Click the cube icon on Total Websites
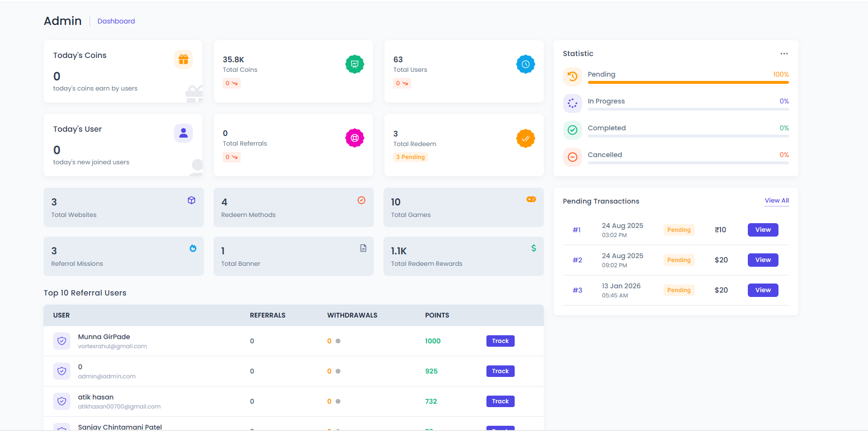This screenshot has width=868, height=432. [192, 200]
